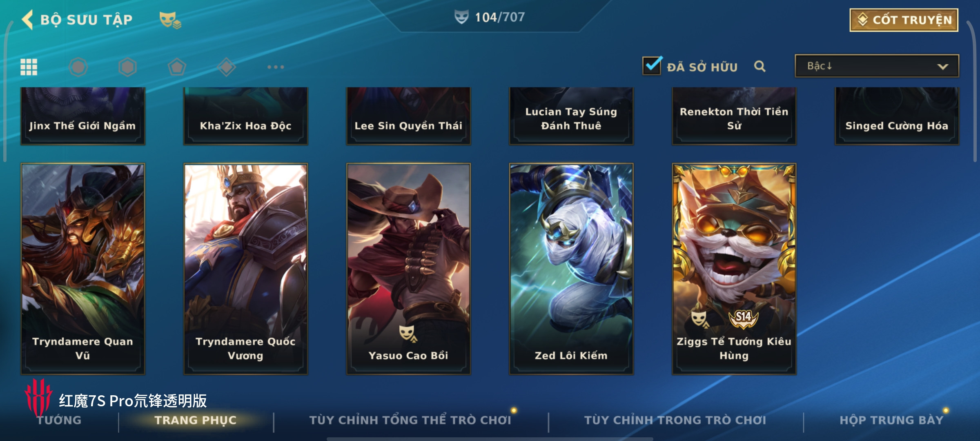Go back using the Bộ Sưu Tập arrow

tap(28, 20)
